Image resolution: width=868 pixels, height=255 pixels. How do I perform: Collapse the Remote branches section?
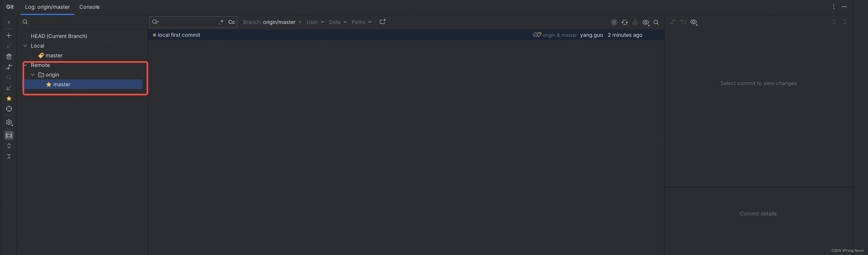click(x=25, y=65)
